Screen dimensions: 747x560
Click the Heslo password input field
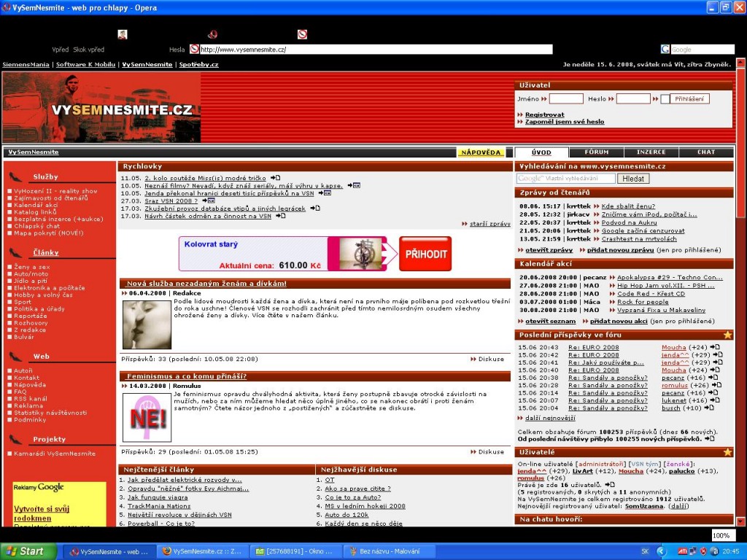[x=633, y=99]
